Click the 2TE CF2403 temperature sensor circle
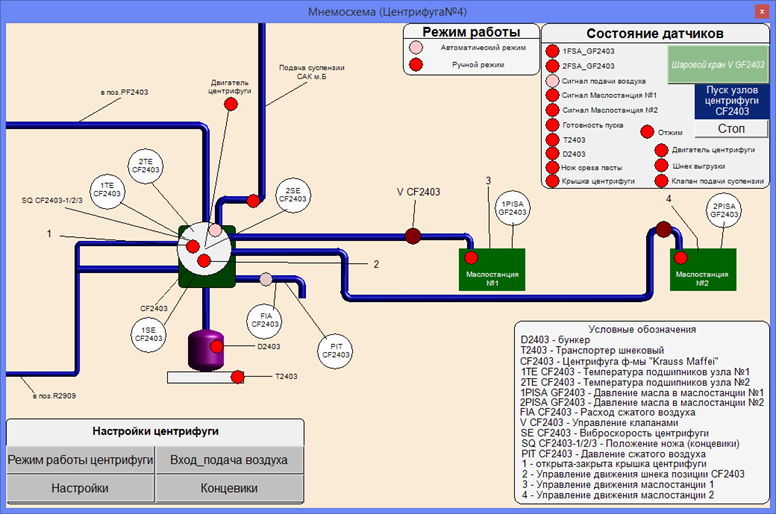The image size is (776, 514). coord(146,165)
